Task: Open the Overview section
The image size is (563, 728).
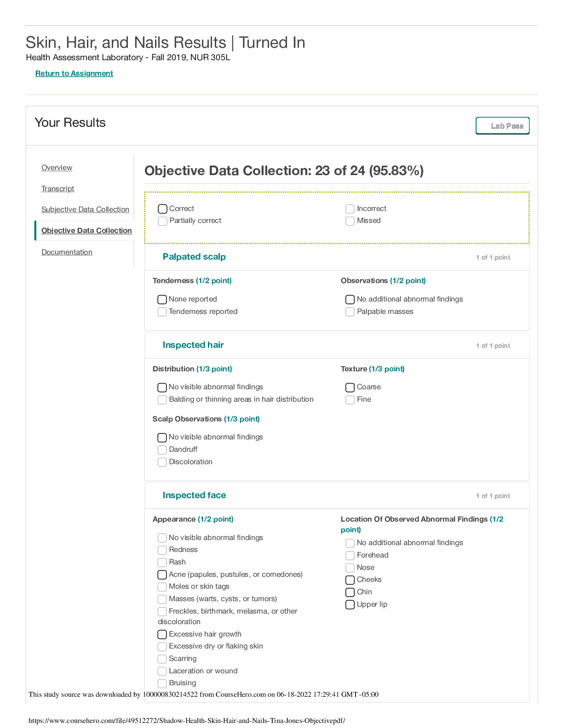Action: (57, 168)
